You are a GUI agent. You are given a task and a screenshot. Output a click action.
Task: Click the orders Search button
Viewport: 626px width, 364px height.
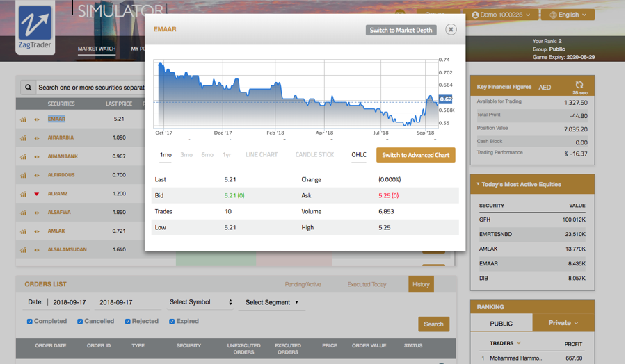pyautogui.click(x=433, y=324)
